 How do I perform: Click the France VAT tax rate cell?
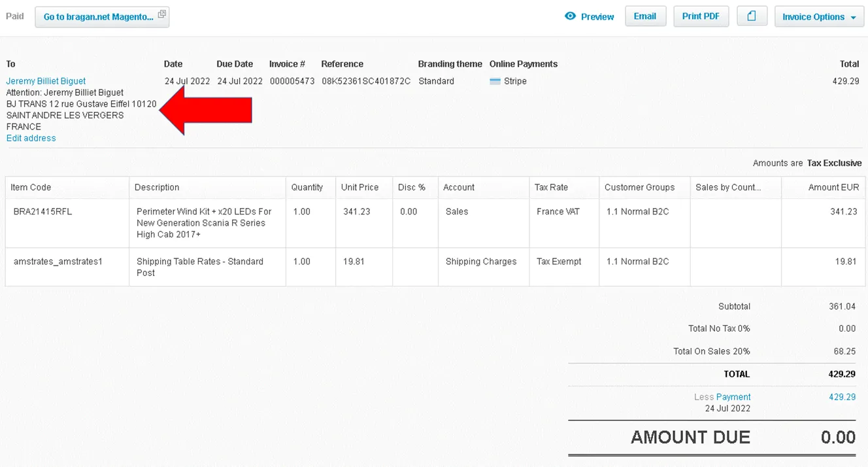(564, 223)
